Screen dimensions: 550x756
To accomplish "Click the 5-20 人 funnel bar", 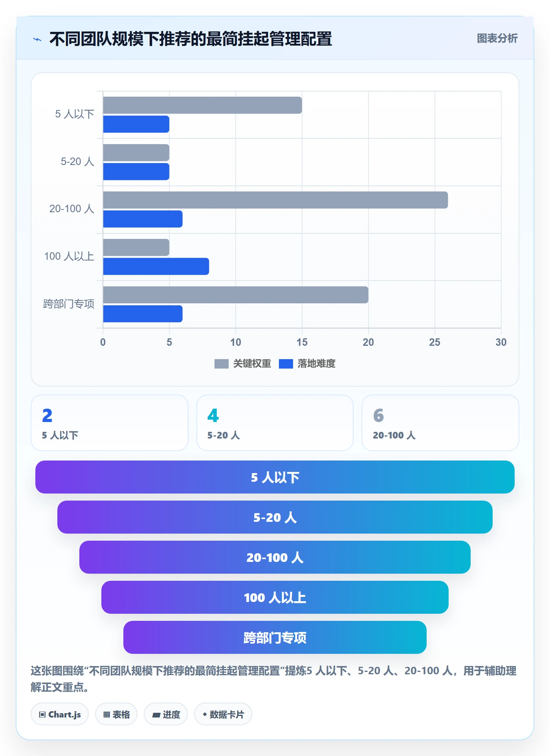I will (x=275, y=517).
